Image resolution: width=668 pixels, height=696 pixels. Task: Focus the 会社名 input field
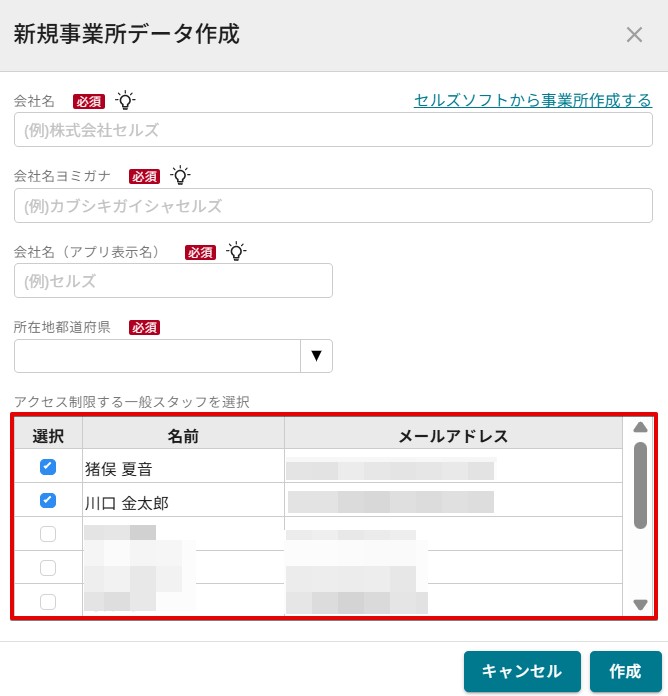pyautogui.click(x=333, y=130)
